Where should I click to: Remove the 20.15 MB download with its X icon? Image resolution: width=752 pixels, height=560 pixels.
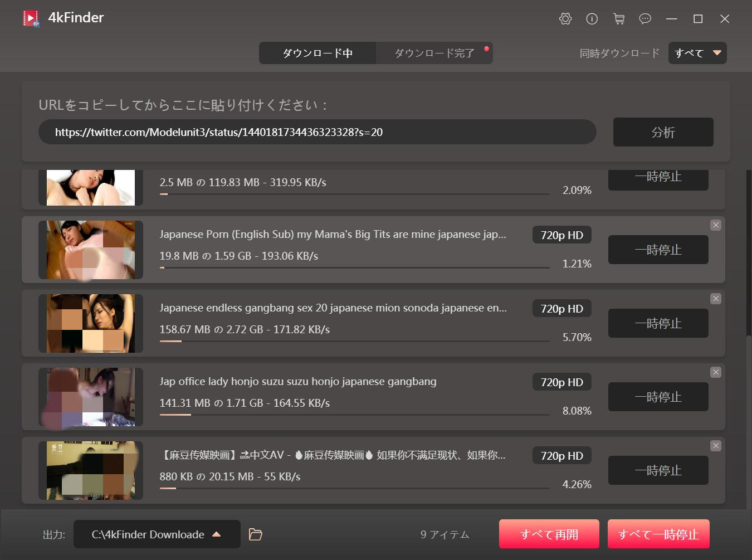click(x=716, y=446)
